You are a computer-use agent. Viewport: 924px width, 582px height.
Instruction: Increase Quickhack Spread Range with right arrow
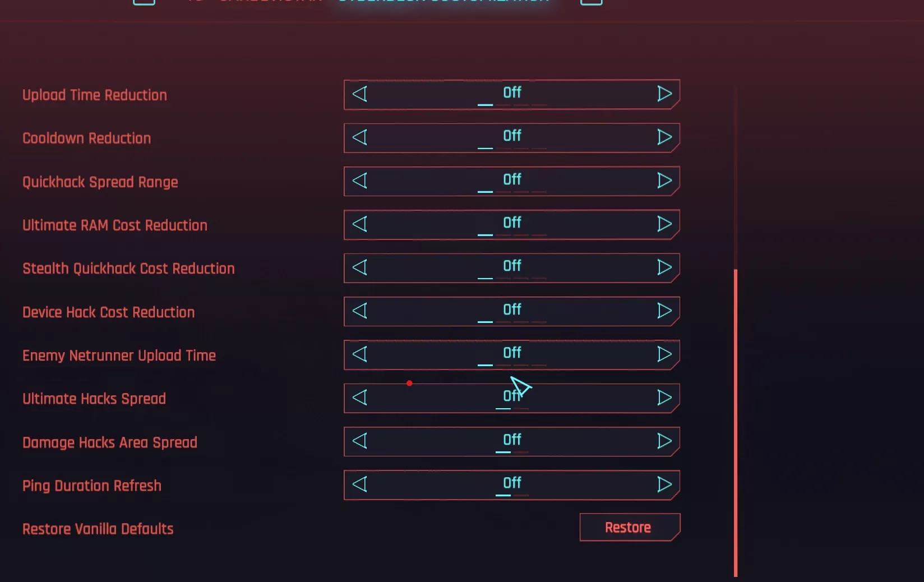664,181
